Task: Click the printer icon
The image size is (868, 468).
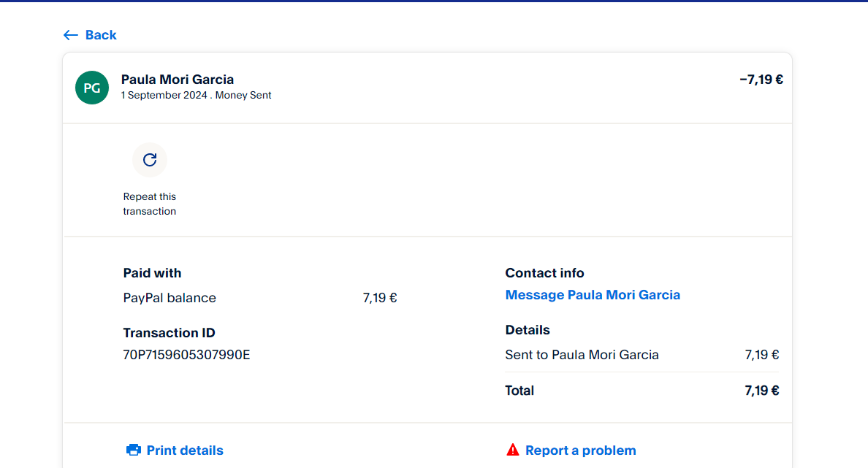Action: (x=134, y=450)
